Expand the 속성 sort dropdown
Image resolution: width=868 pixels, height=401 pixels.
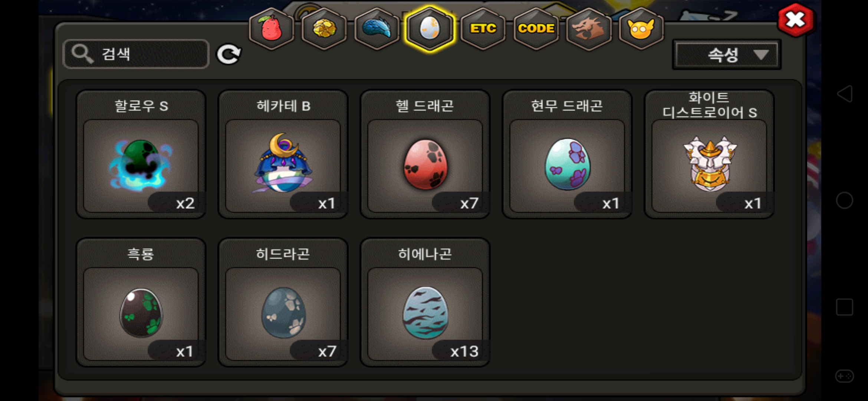tap(727, 55)
